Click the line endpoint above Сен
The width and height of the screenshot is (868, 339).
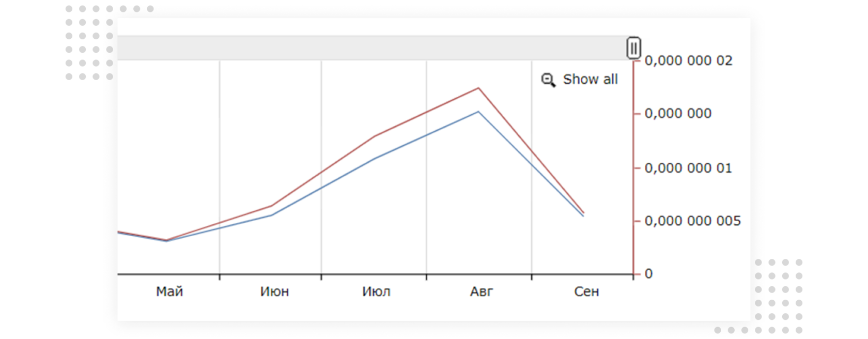(583, 213)
